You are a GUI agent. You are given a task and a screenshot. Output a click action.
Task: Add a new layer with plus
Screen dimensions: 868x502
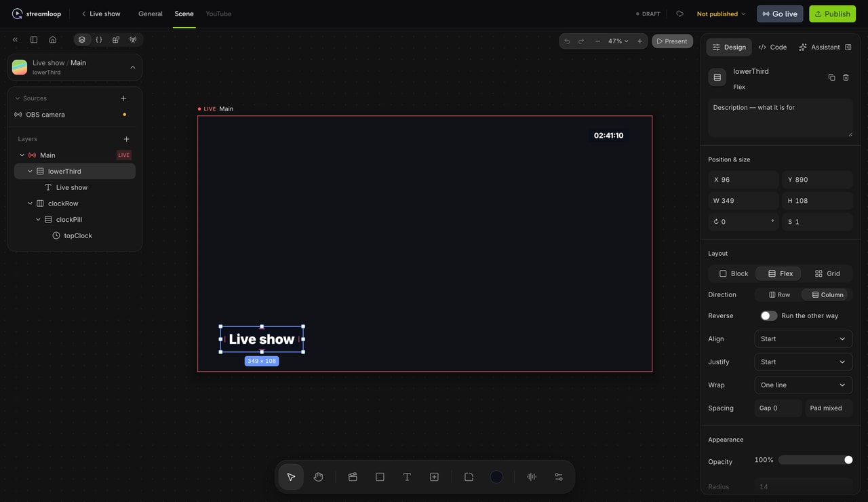[x=126, y=139]
